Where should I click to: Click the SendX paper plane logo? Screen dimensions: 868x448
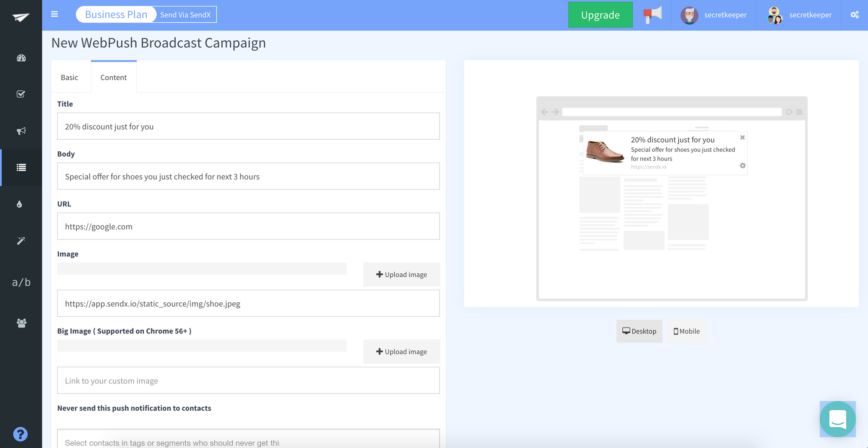(x=21, y=17)
